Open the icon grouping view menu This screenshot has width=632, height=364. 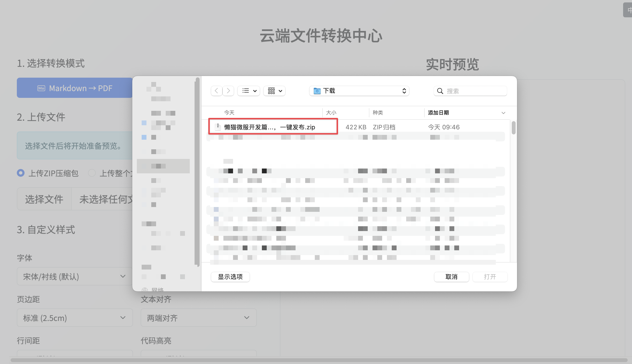[274, 91]
